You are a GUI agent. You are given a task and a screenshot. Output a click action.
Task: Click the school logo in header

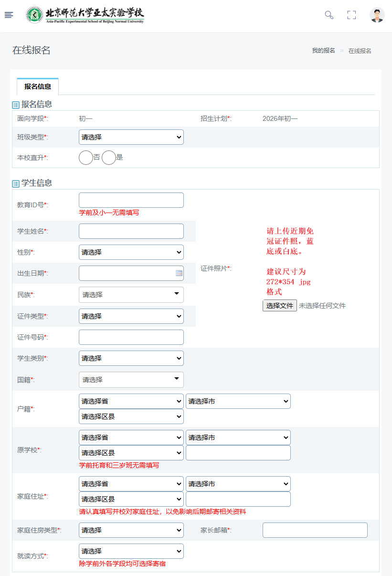point(85,15)
